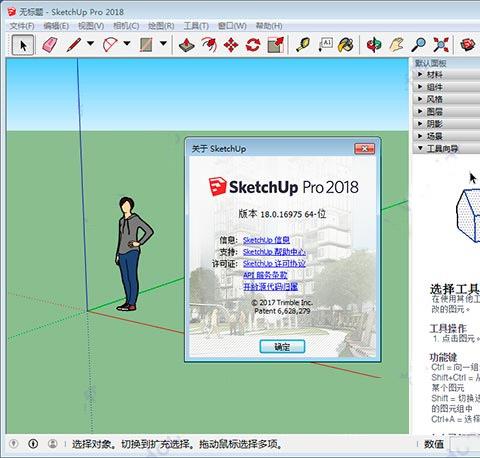480x458 pixels.
Task: Choose the Pencil line tool
Action: click(73, 45)
